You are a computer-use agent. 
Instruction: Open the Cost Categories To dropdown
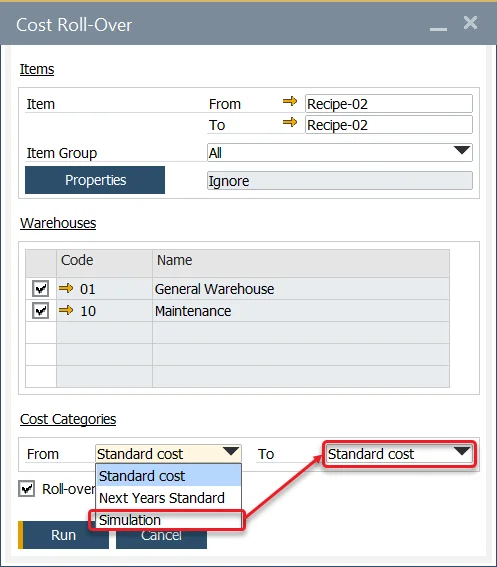(462, 451)
